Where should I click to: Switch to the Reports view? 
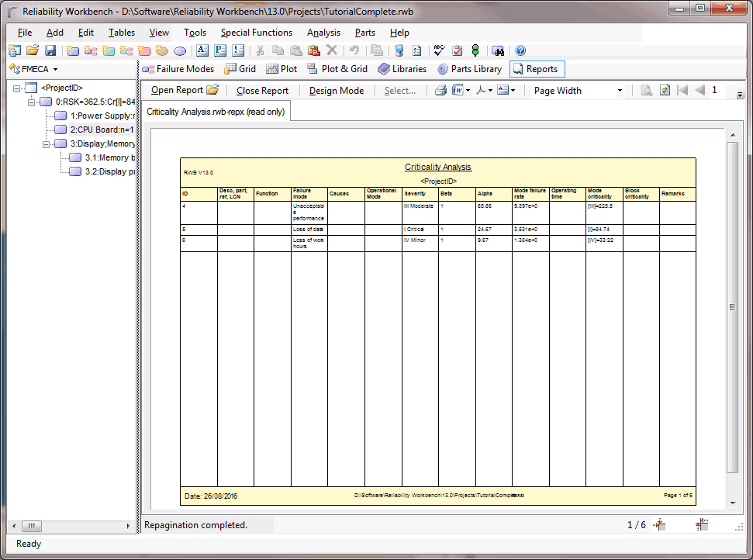click(x=537, y=68)
